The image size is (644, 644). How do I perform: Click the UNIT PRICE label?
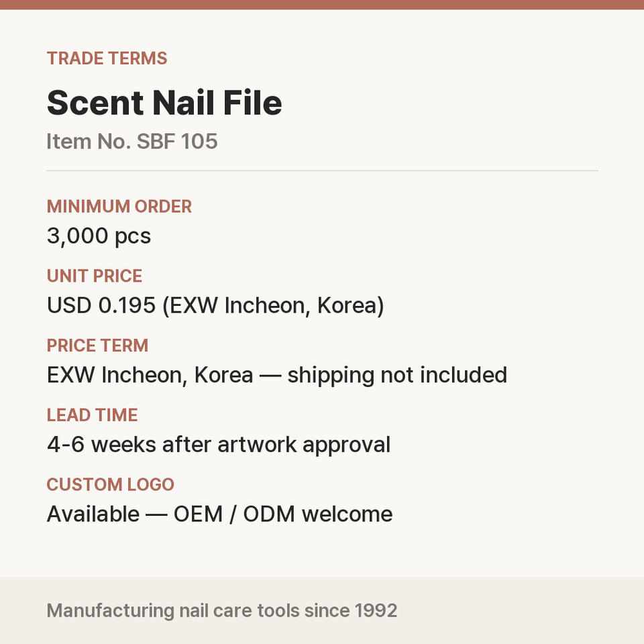(95, 276)
